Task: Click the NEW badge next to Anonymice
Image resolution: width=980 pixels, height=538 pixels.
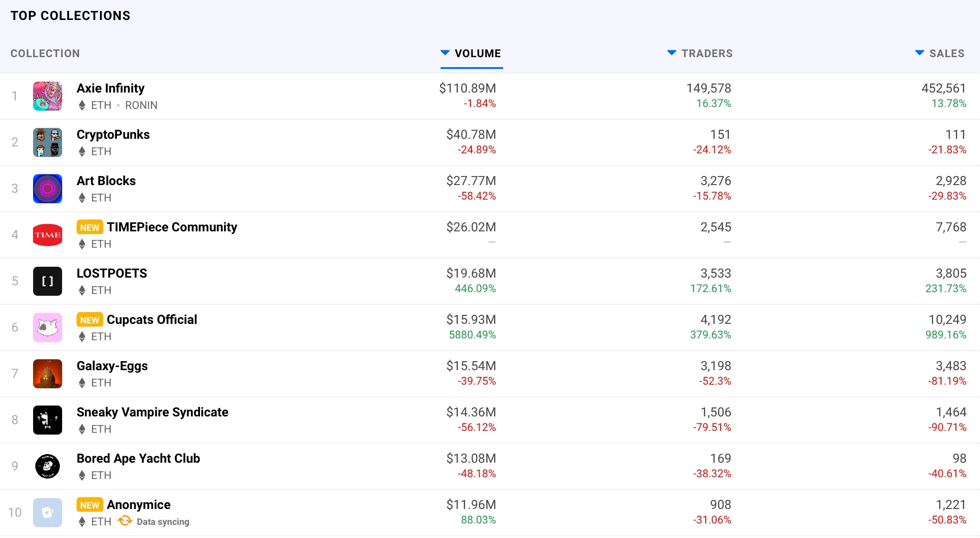Action: click(x=90, y=505)
